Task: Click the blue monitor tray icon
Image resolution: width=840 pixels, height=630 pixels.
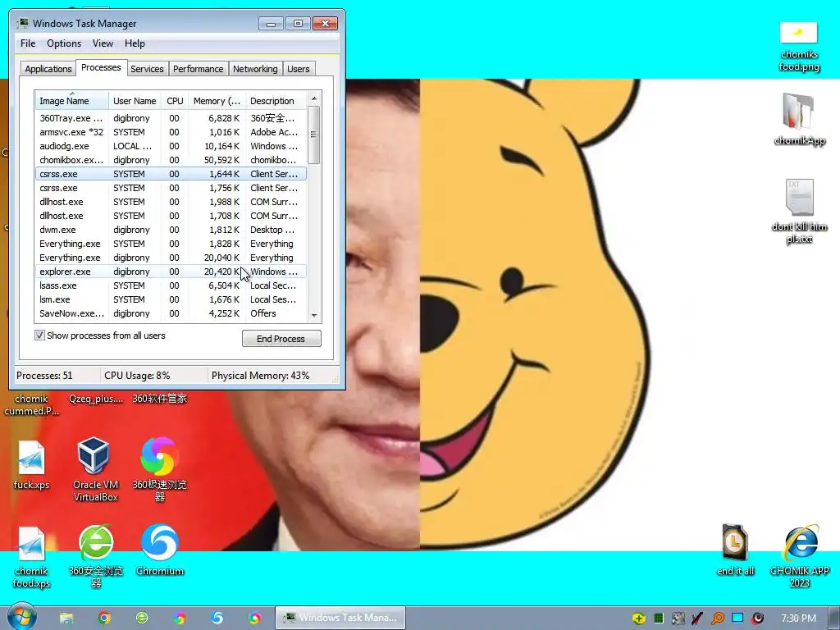Action: coord(737,618)
